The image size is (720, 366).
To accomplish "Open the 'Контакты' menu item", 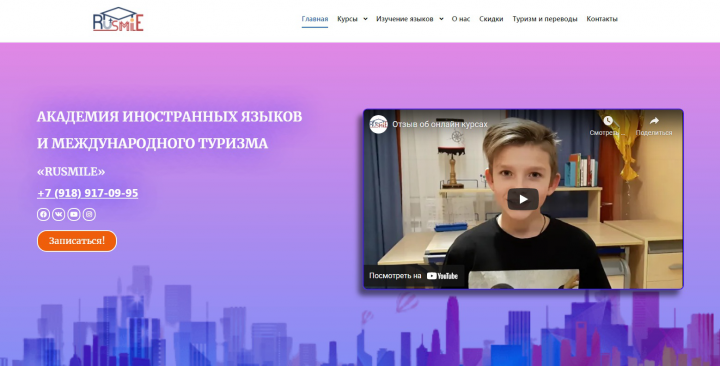I will (x=602, y=19).
